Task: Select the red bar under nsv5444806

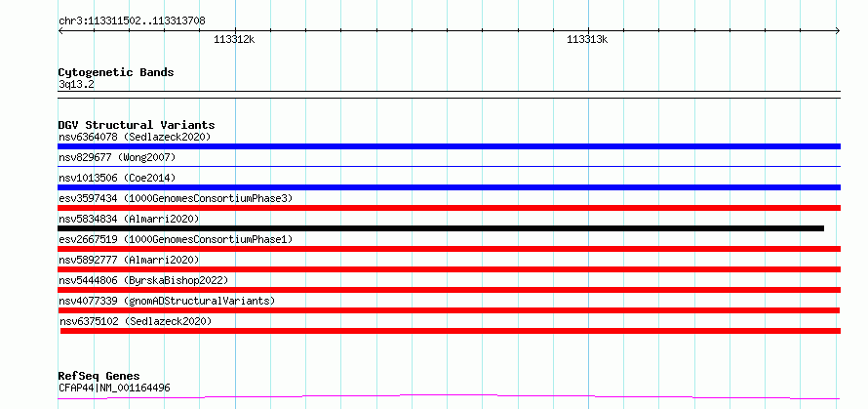Action: [449, 290]
